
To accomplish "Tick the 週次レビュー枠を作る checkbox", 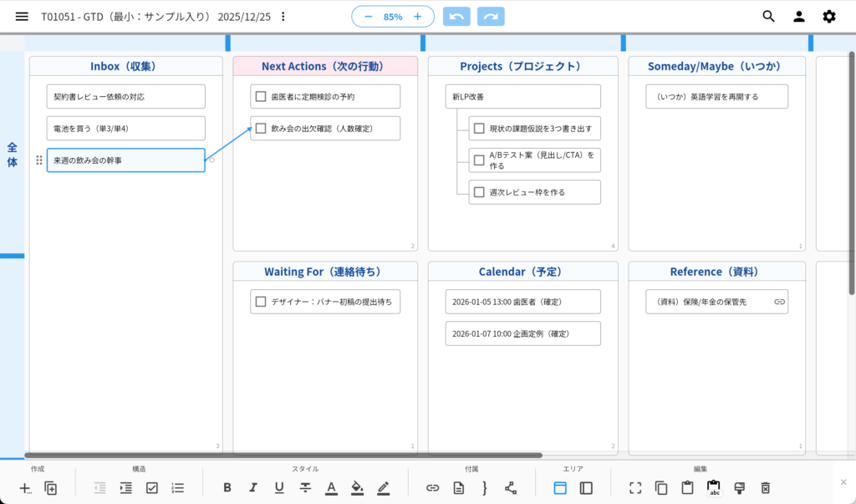I will (479, 192).
